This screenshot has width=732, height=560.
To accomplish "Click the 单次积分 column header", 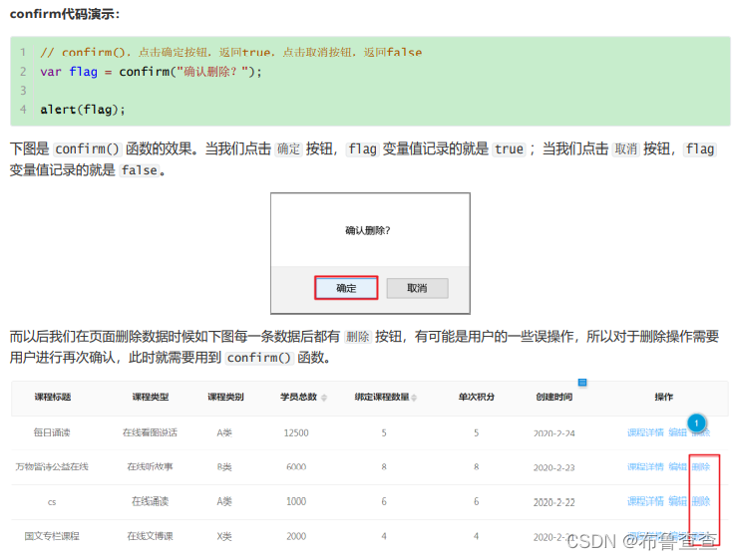I will click(476, 398).
